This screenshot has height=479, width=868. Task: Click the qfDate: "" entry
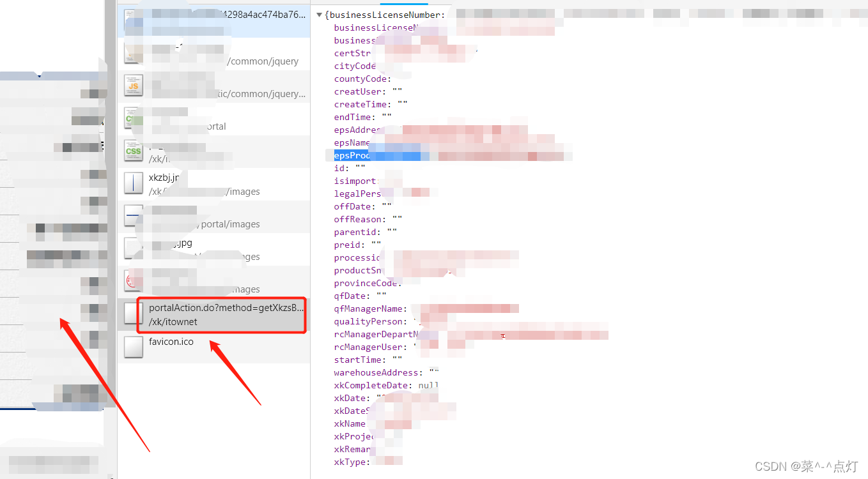coord(360,296)
